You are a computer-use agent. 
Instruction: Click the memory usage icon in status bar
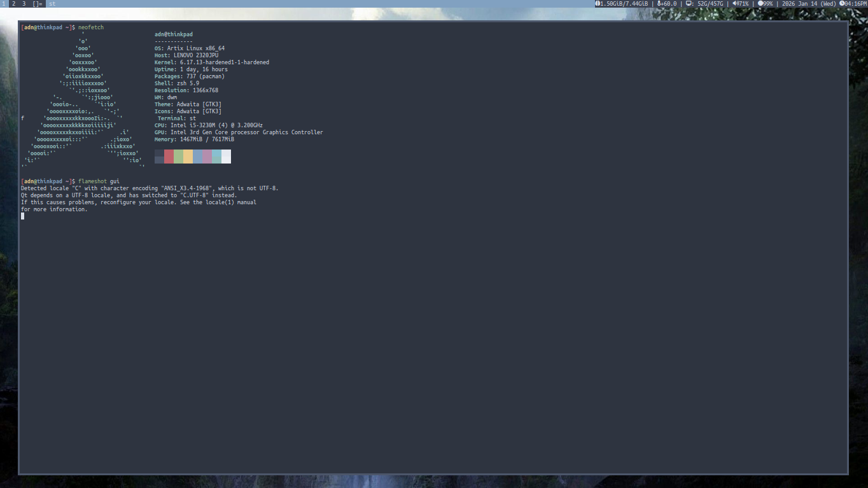coord(598,4)
